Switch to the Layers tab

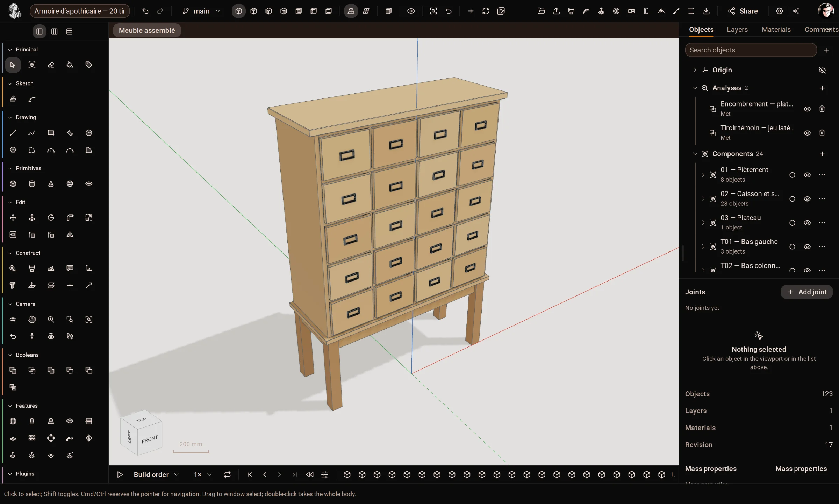click(737, 30)
